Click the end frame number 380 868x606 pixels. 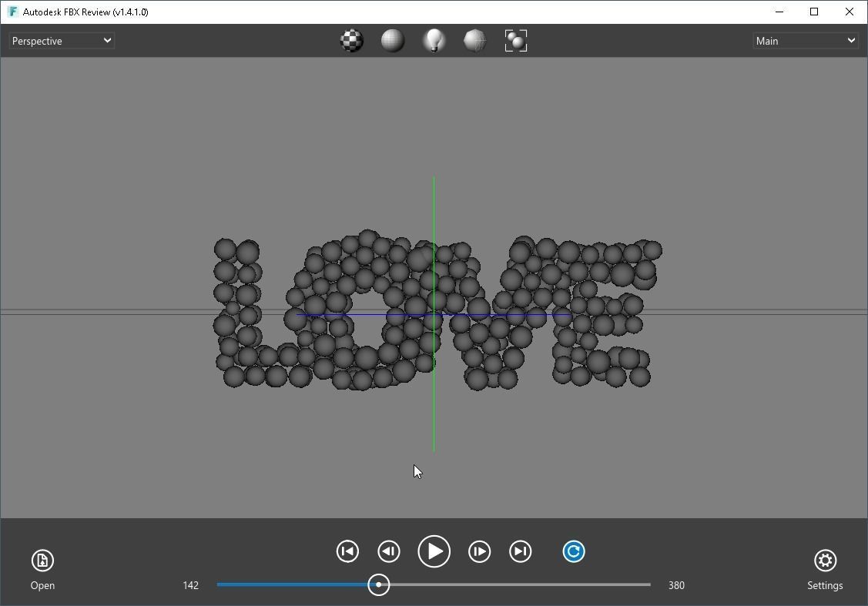coord(676,585)
